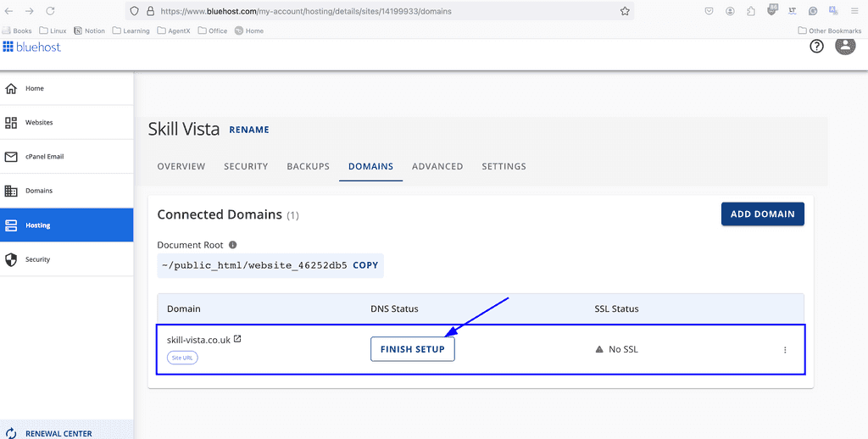Click the tracking protection shield icon
The height and width of the screenshot is (439, 868).
(134, 11)
